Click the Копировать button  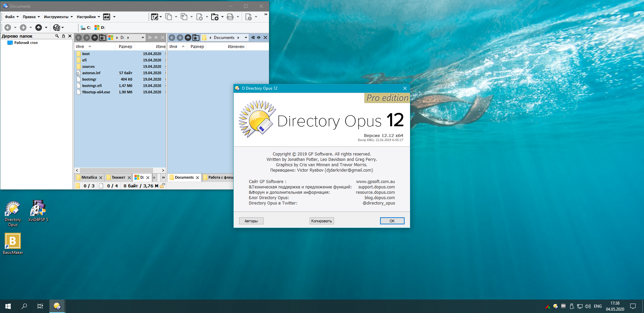322,221
